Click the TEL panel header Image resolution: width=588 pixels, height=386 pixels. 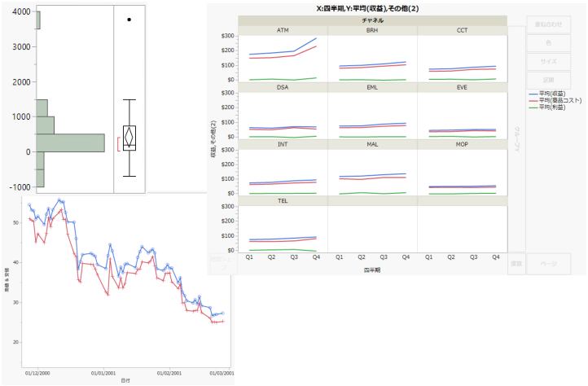[283, 201]
